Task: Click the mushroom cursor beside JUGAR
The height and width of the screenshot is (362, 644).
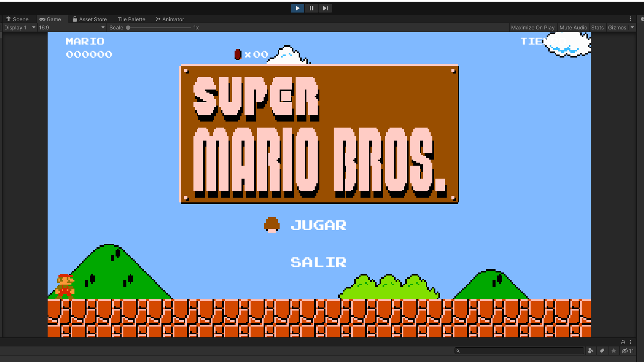Action: coord(272,224)
